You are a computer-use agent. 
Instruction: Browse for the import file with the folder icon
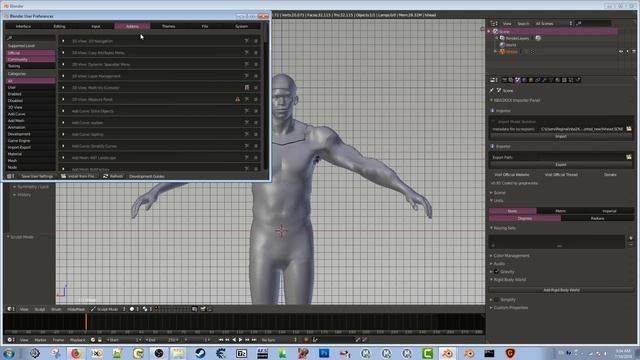[629, 129]
